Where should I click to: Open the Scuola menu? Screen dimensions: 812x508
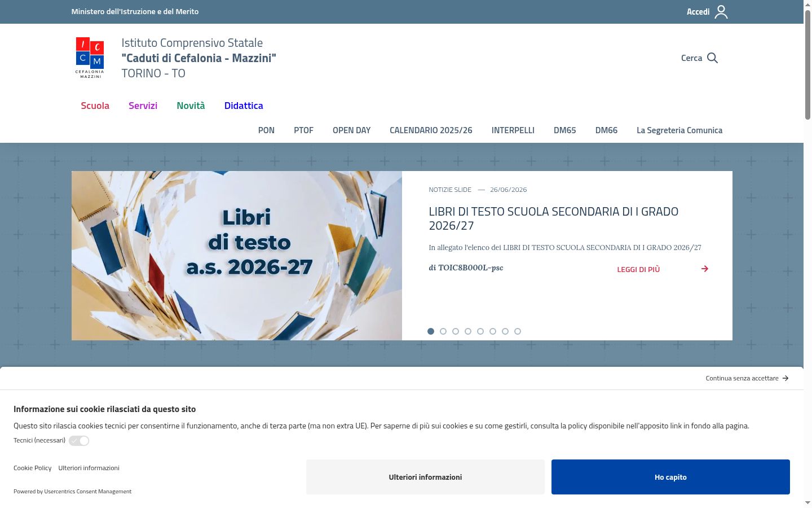[95, 106]
